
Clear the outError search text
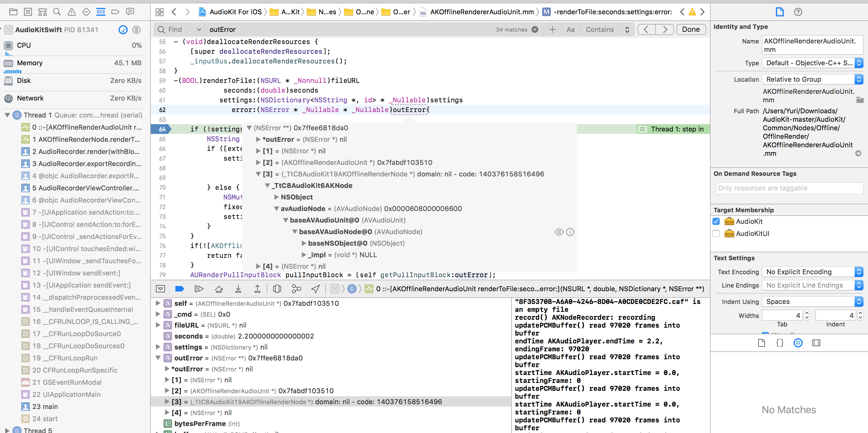tap(535, 30)
